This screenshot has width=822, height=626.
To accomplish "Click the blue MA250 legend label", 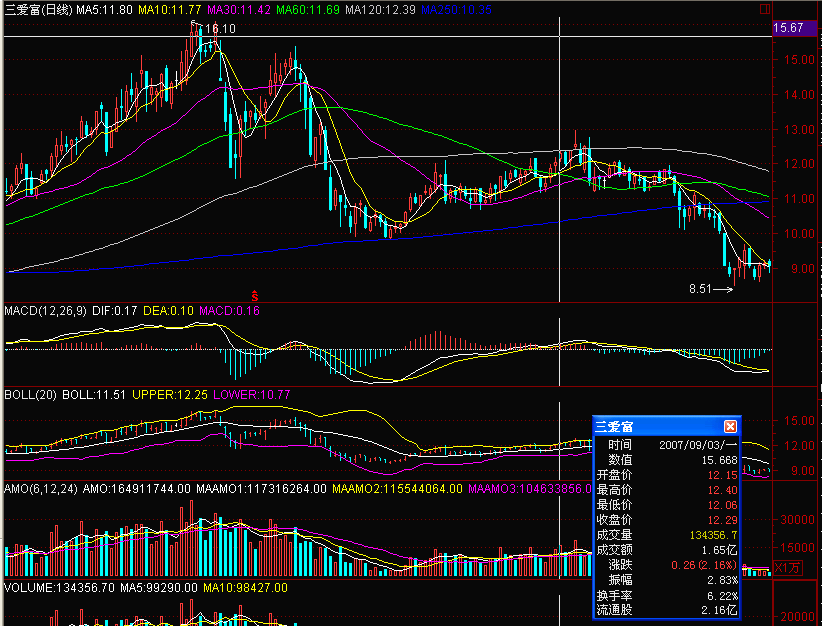I will tap(456, 9).
